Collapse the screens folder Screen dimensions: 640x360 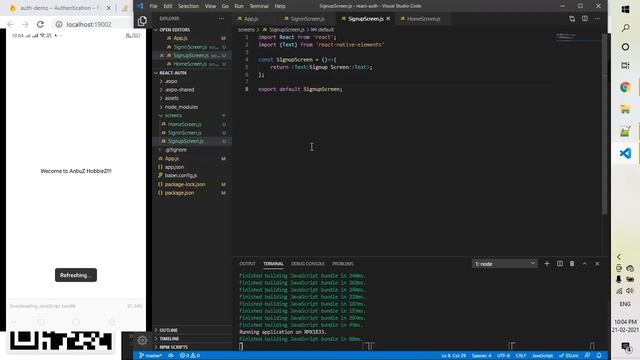(x=173, y=116)
